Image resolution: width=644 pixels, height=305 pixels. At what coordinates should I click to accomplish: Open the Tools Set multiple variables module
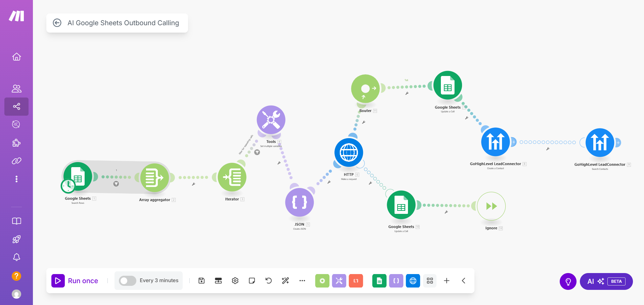pos(271,120)
